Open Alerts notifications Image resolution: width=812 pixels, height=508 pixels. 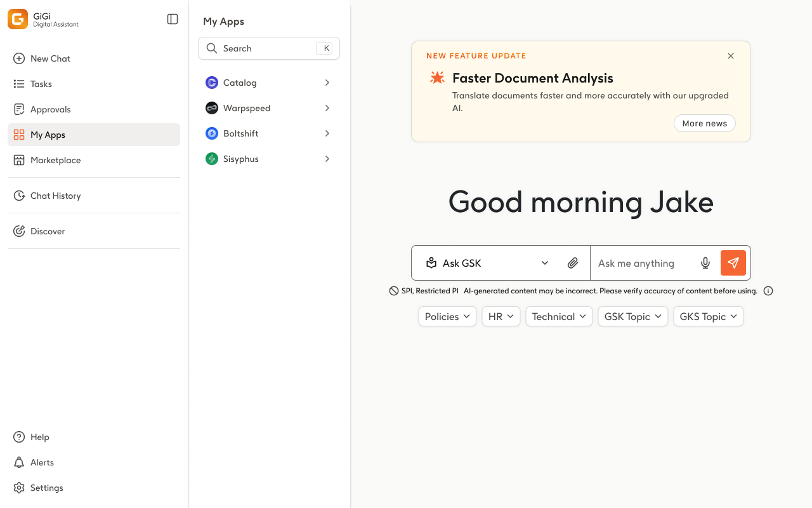tap(94, 462)
